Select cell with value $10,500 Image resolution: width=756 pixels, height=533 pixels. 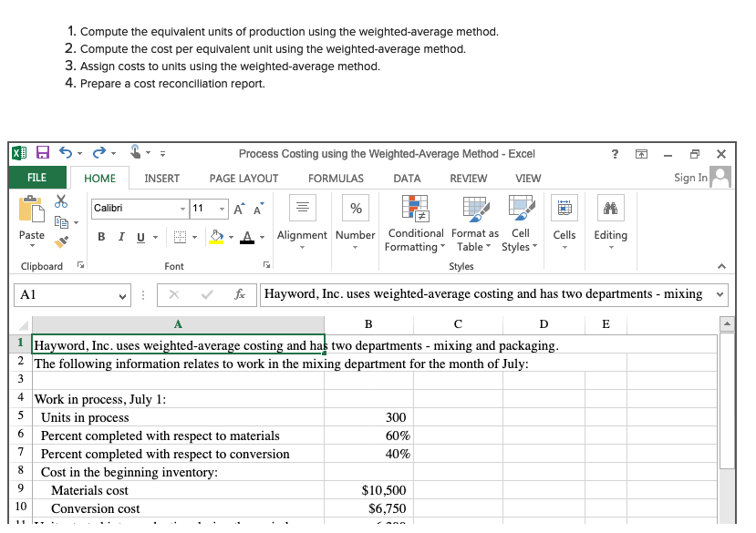(x=368, y=490)
